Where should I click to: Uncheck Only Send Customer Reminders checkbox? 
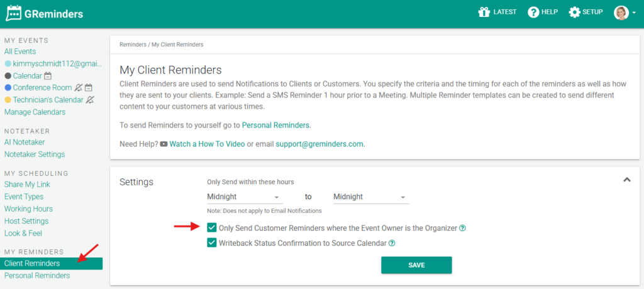(212, 228)
